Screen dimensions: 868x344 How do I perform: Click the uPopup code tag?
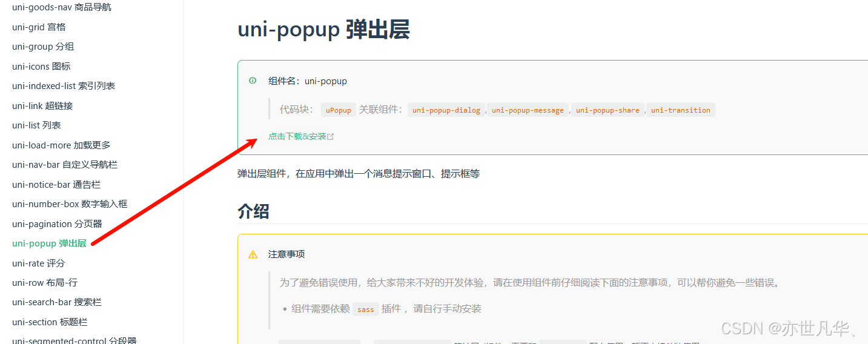[338, 110]
